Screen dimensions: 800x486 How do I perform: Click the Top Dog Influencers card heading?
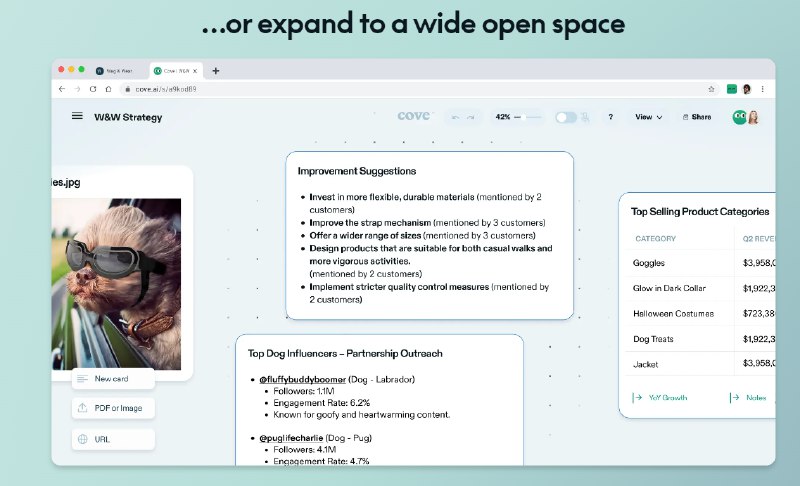coord(345,353)
